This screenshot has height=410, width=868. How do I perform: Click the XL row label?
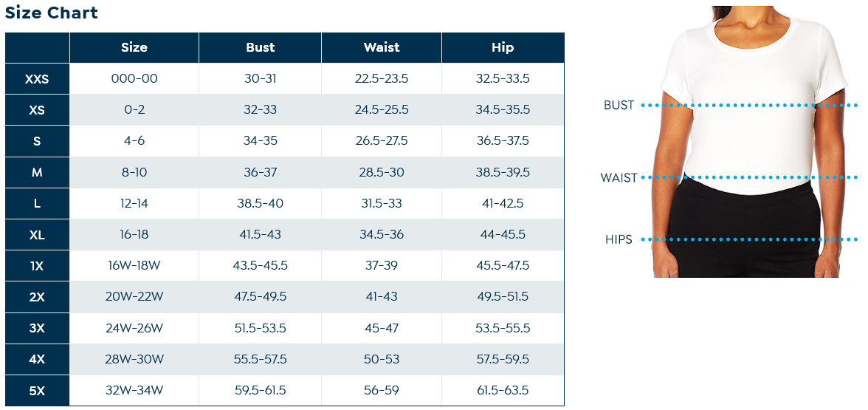[37, 235]
